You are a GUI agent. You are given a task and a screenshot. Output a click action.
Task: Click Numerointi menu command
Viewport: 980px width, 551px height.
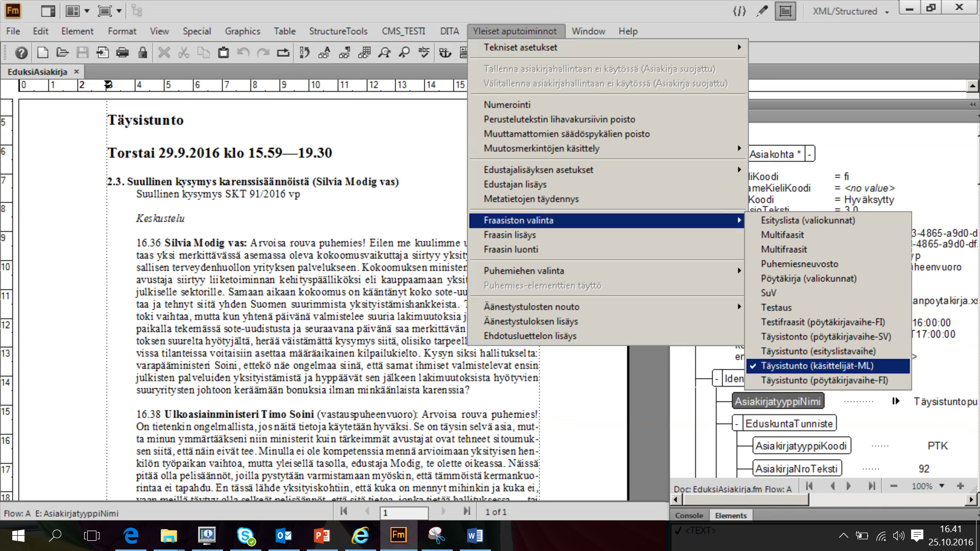pos(607,105)
